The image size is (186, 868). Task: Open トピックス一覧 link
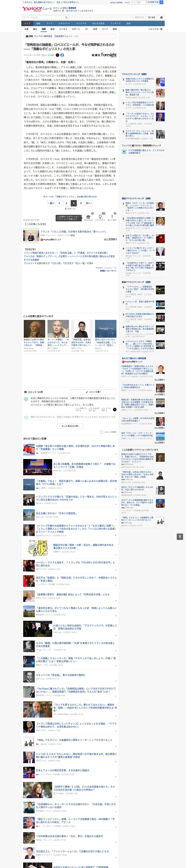pos(155,29)
